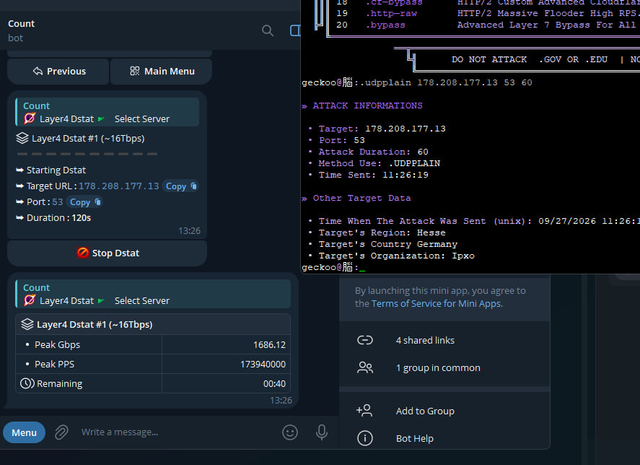Click the clock icon next to Remaining
This screenshot has height=465, width=640.
coord(27,384)
